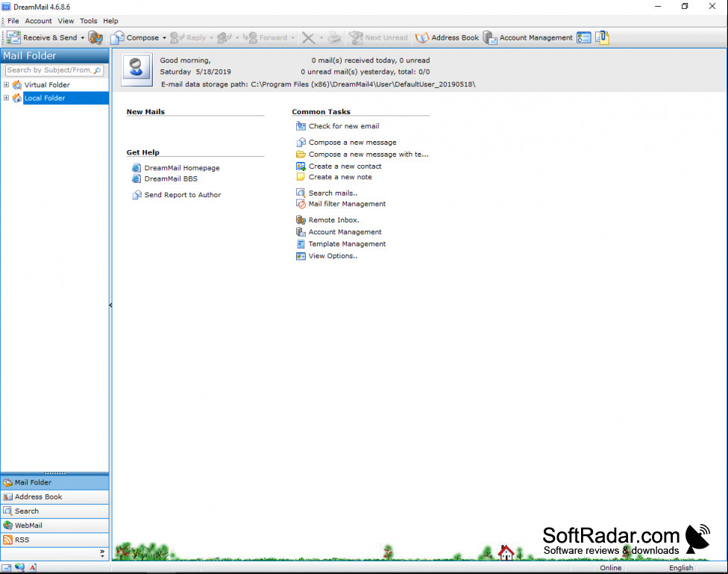Image resolution: width=728 pixels, height=574 pixels.
Task: Click Send Report to Author
Action: (183, 195)
